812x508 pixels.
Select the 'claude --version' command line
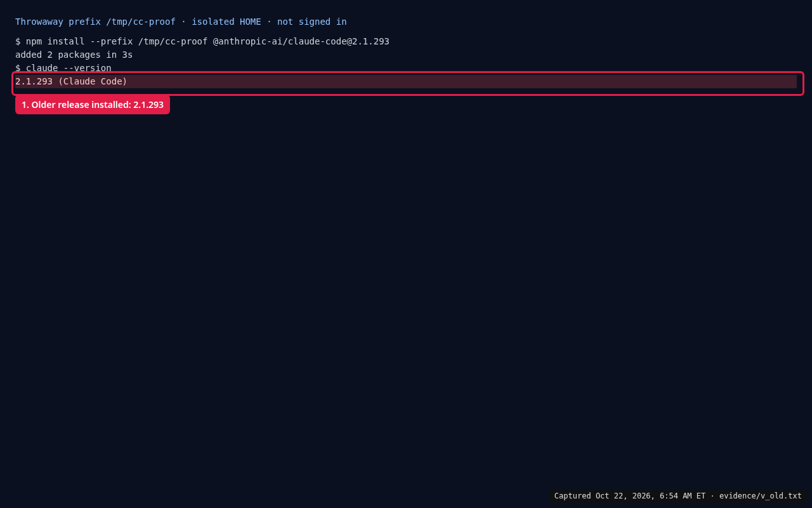click(x=63, y=68)
